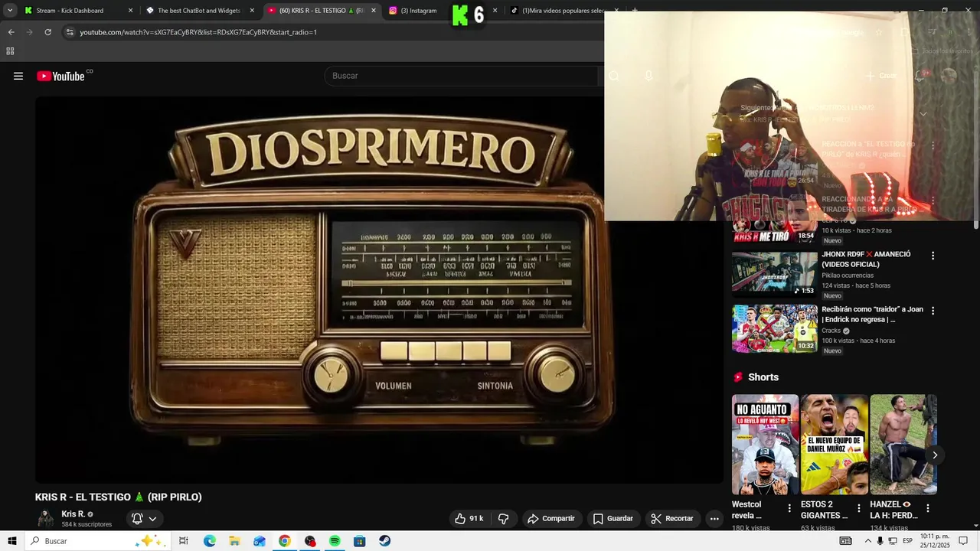Show next Shorts with the arrow
The width and height of the screenshot is (980, 551).
click(934, 455)
